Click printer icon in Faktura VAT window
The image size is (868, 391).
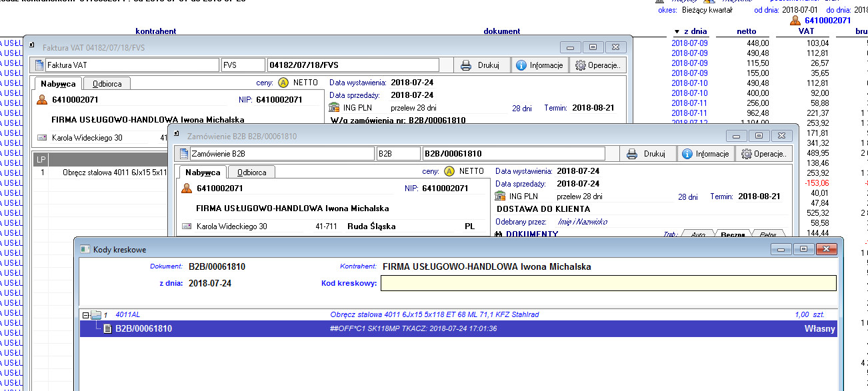[x=466, y=65]
